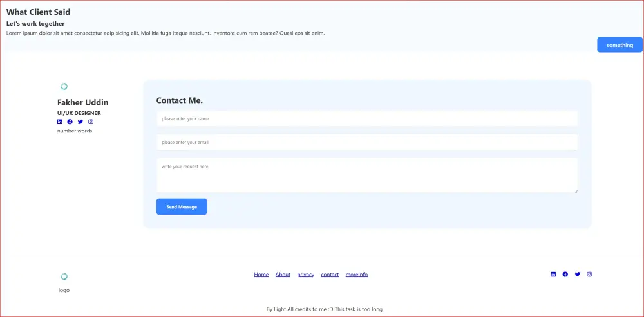The height and width of the screenshot is (317, 644).
Task: Open the Facebook icon under UI/UX Designer
Action: coord(70,122)
